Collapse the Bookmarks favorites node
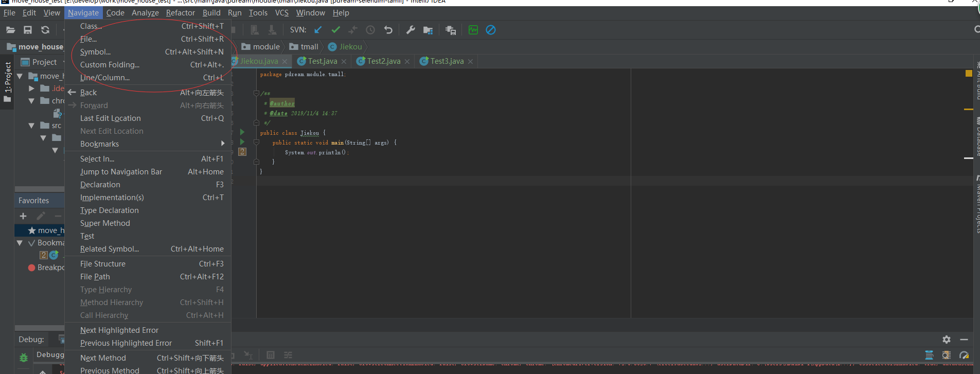Viewport: 980px width, 374px height. point(20,243)
